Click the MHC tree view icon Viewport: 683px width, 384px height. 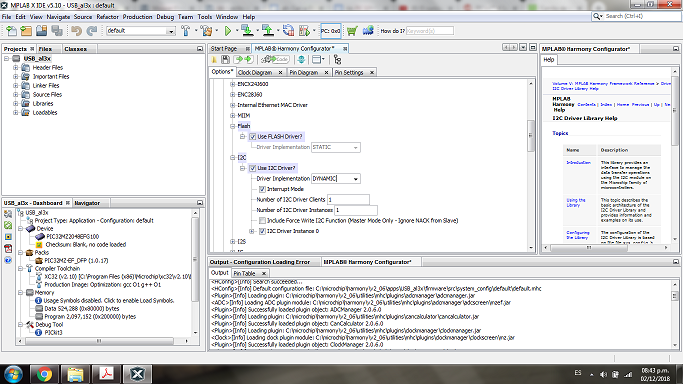click(x=337, y=60)
